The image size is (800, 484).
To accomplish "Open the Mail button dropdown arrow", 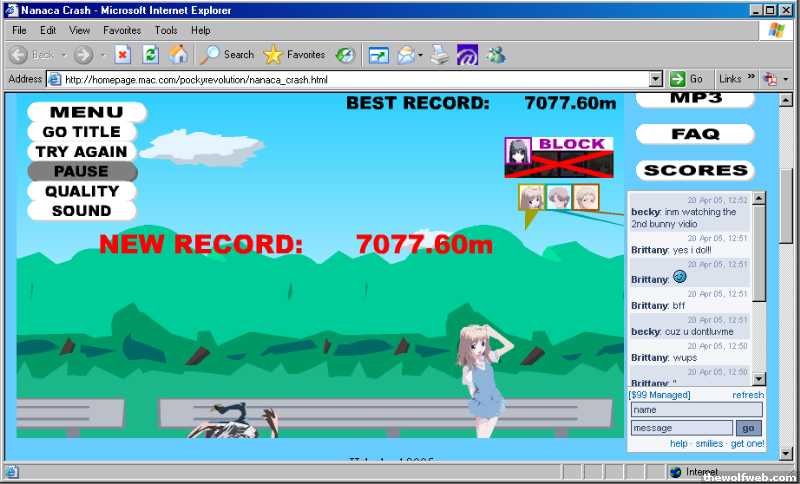I will click(421, 55).
